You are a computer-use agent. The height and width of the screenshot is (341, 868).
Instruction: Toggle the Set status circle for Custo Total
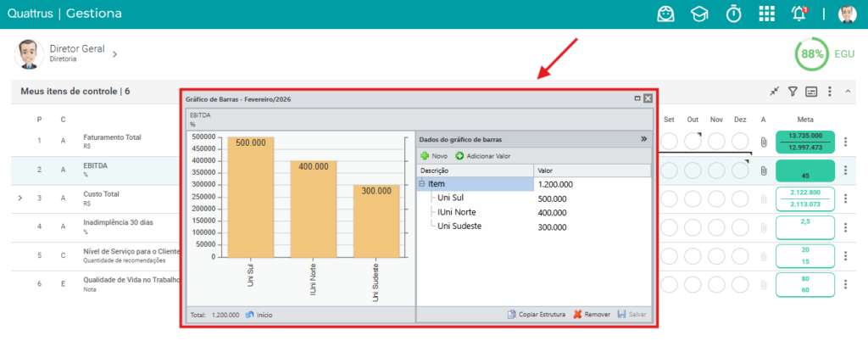[x=669, y=198]
